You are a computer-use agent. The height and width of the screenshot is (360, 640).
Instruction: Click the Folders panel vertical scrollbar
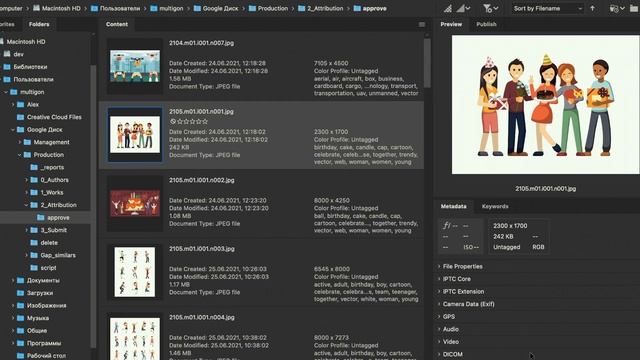(x=93, y=206)
